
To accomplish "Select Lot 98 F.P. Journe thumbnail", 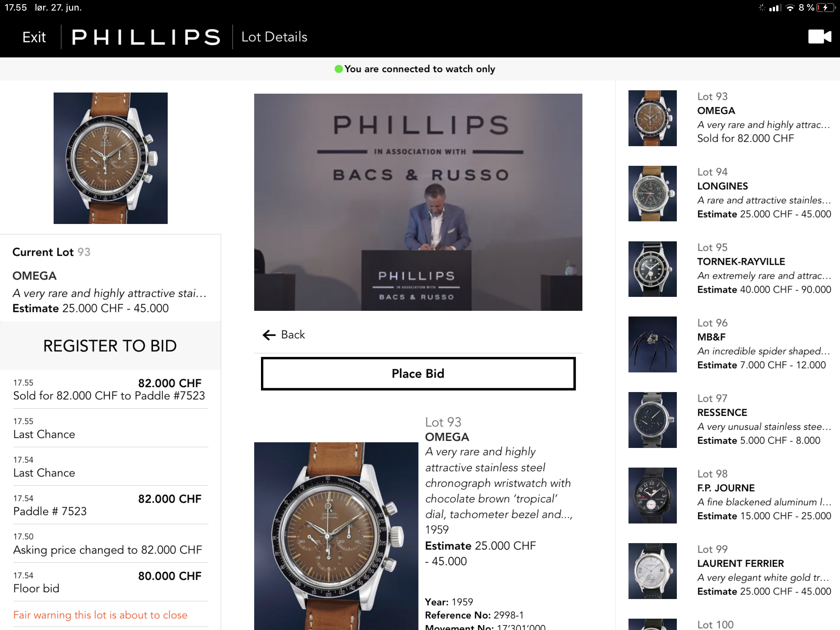I will (652, 495).
